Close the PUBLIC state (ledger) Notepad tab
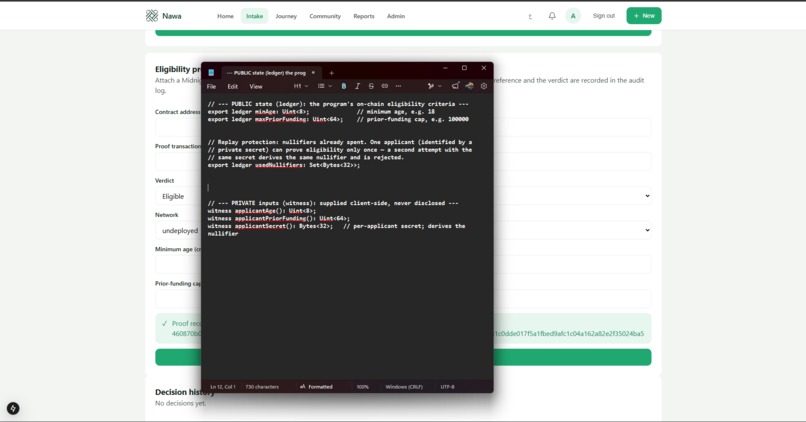 pos(313,73)
